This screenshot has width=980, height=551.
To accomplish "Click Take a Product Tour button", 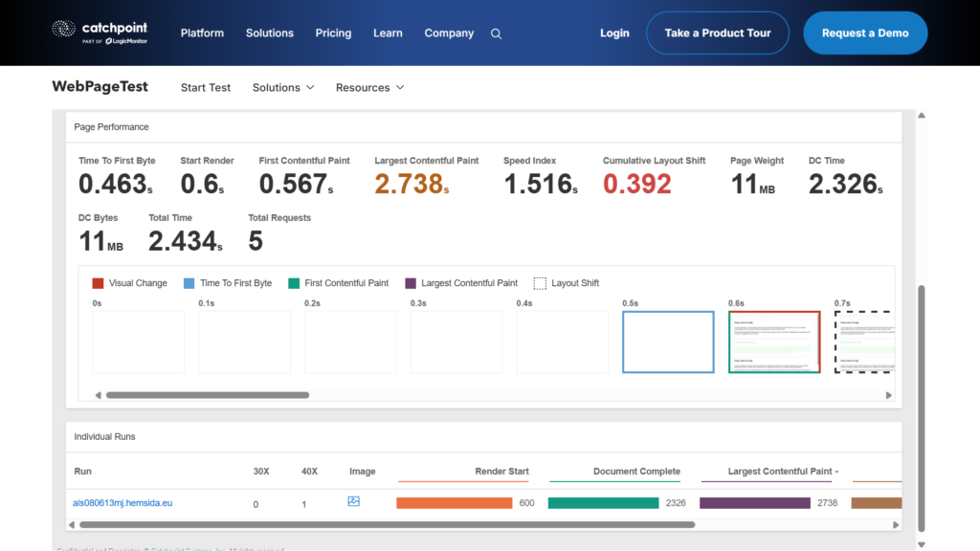I will tap(718, 33).
